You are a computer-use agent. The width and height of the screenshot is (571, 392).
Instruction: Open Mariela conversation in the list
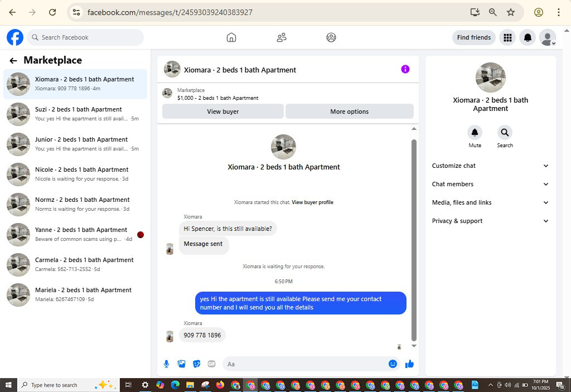point(75,295)
